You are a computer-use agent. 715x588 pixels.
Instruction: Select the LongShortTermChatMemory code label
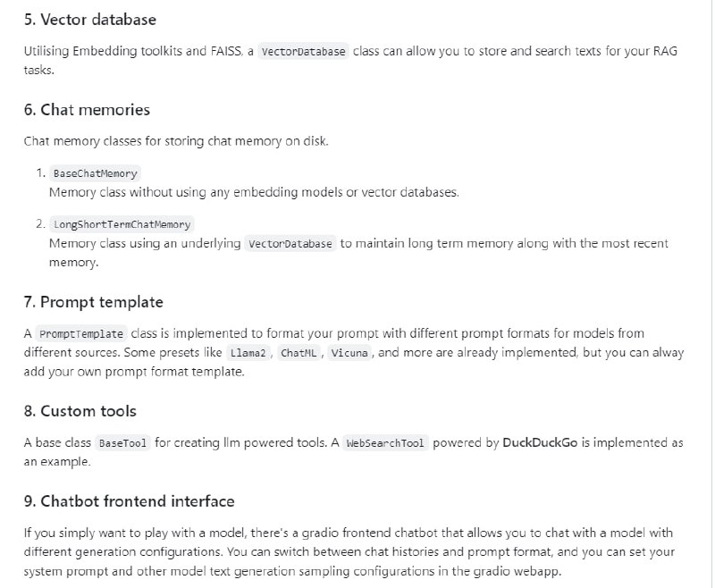coord(122,224)
